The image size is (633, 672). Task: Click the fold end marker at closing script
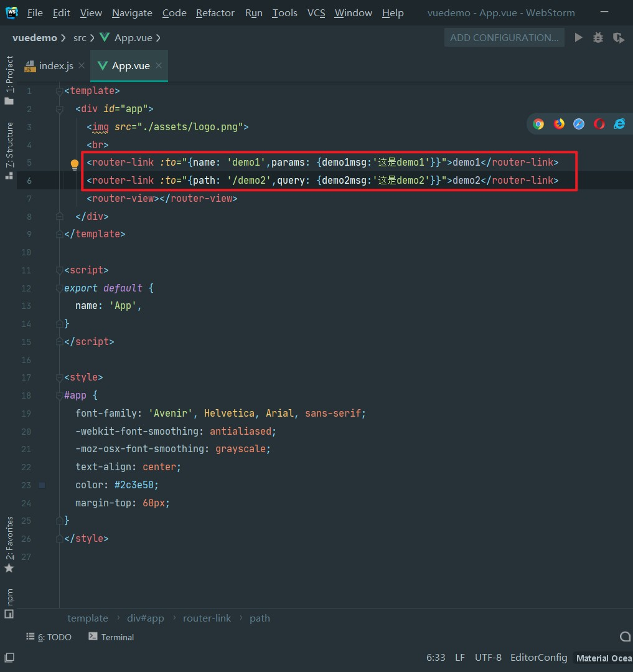60,341
